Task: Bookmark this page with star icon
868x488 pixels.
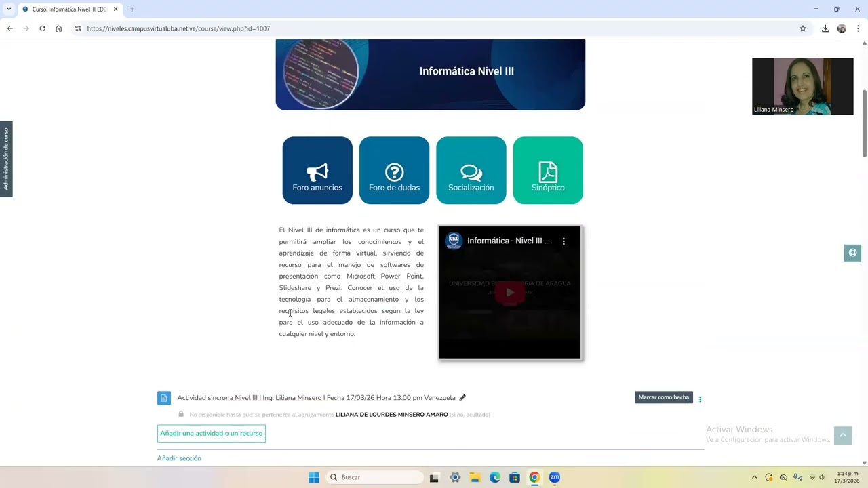Action: [x=803, y=28]
